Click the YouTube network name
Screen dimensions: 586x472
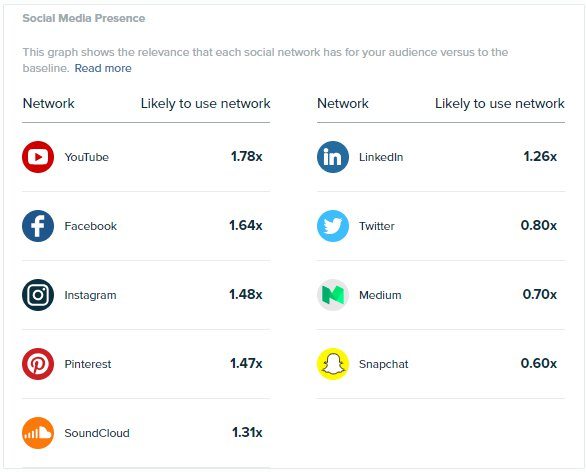coord(87,157)
